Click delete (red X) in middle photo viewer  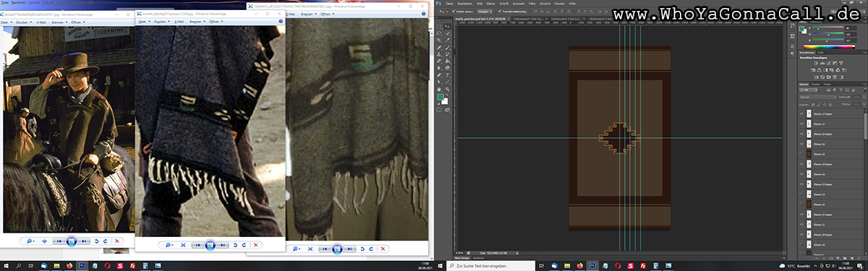(x=255, y=245)
